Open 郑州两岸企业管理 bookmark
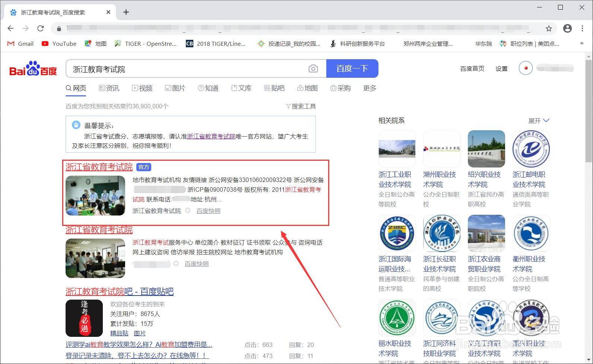This screenshot has height=364, width=593. click(428, 44)
